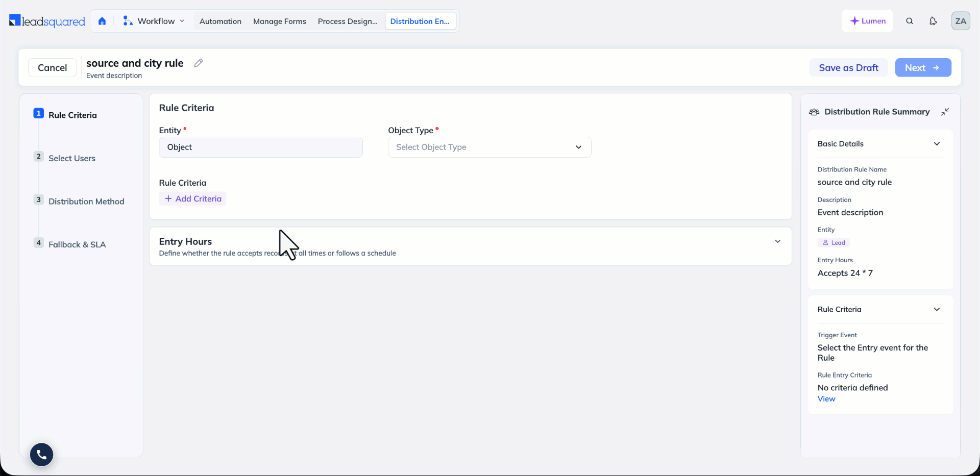Click the Cancel button
Image resolution: width=980 pixels, height=476 pixels.
tap(53, 67)
